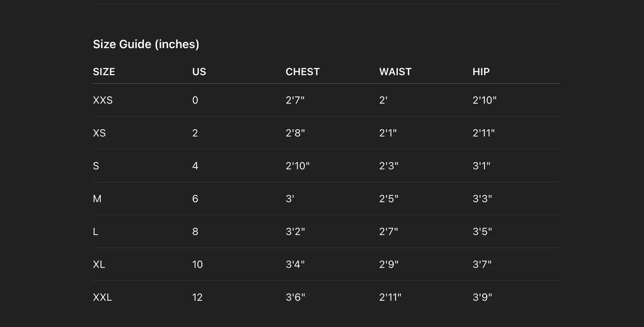Click waist value 2'3" for size S
The image size is (644, 327).
(389, 166)
